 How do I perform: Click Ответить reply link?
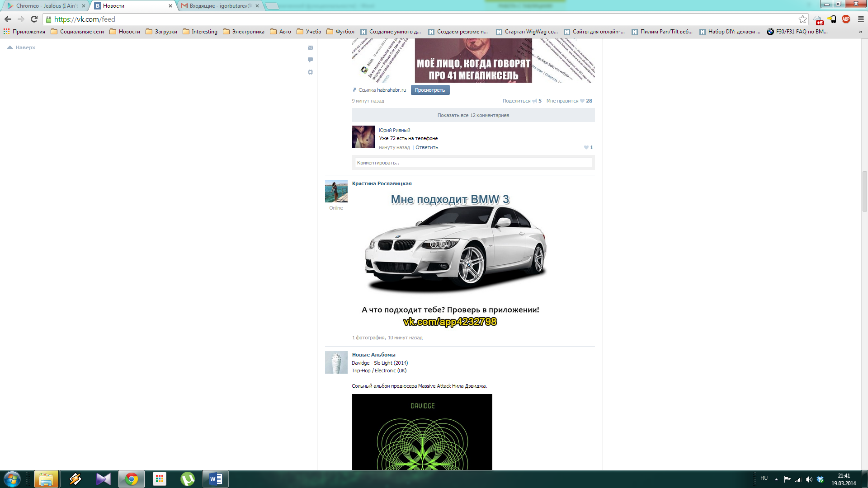(x=427, y=147)
